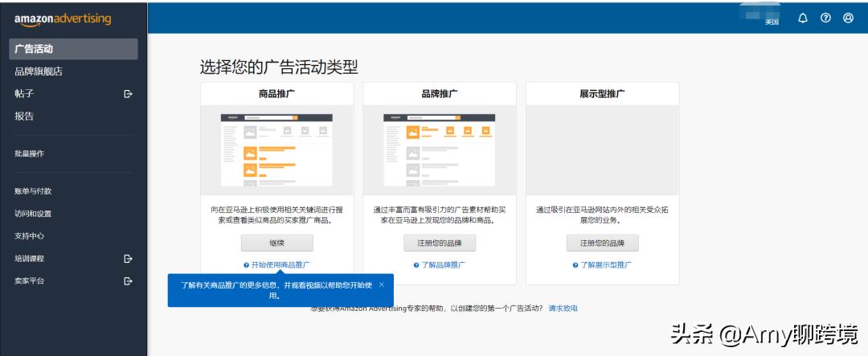
Task: Click 注册您的品牌 button under 品牌推广
Action: point(440,243)
